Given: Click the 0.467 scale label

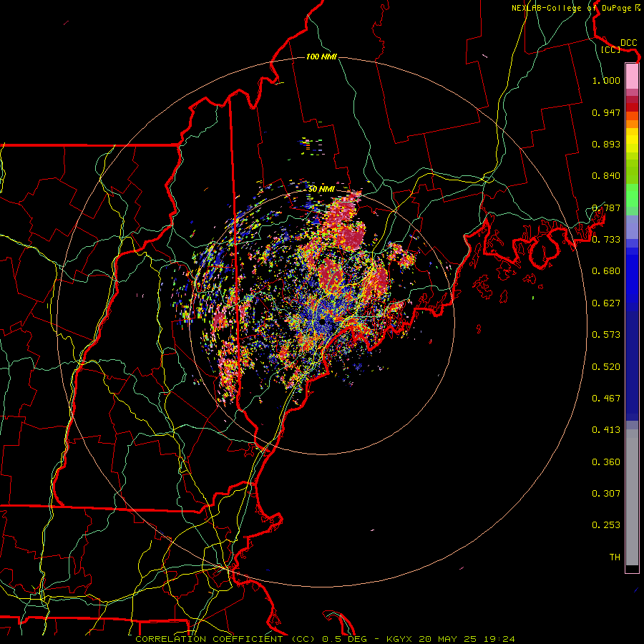Looking at the screenshot, I should (606, 399).
